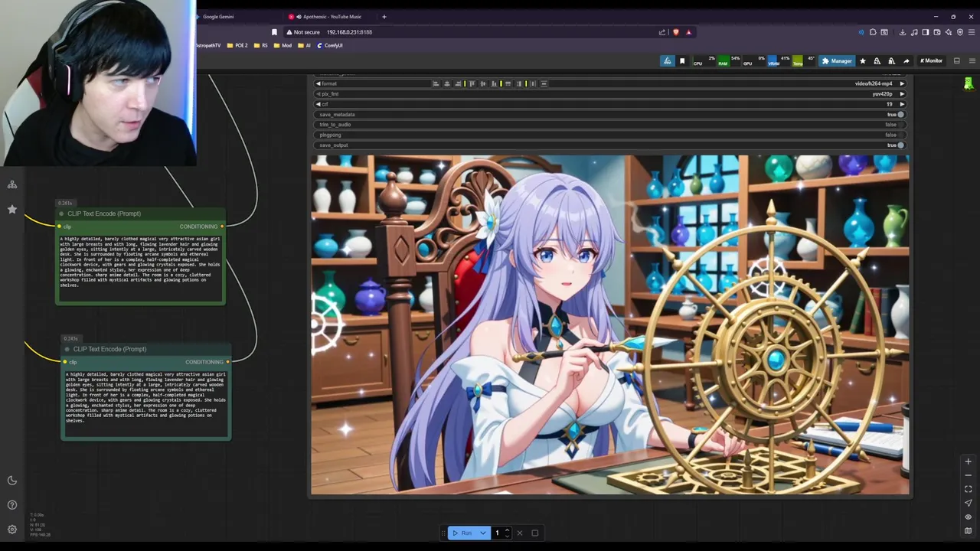Open the ComfyUI Manager

pos(836,60)
